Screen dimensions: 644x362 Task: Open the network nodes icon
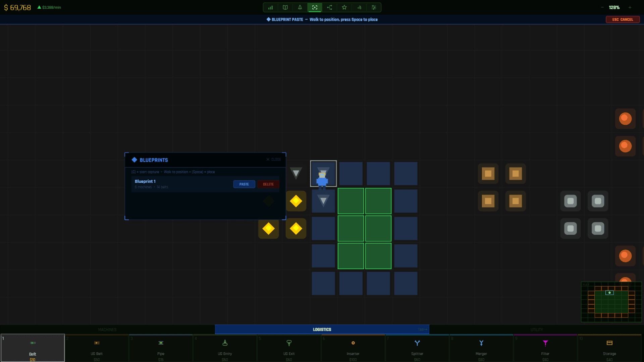[329, 7]
